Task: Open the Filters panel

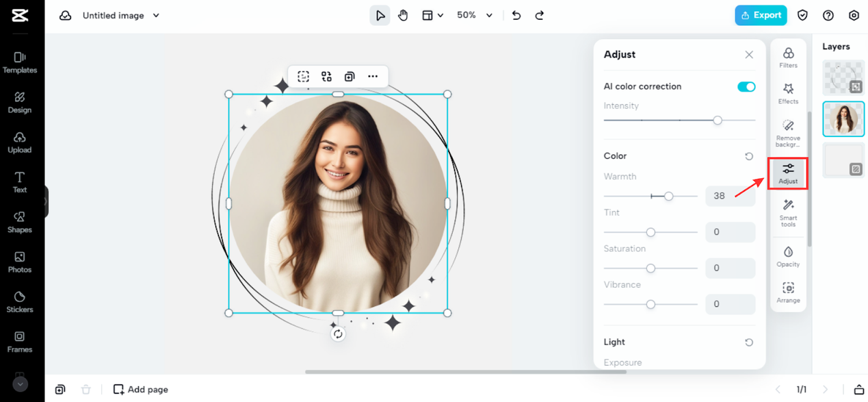Action: (x=788, y=58)
